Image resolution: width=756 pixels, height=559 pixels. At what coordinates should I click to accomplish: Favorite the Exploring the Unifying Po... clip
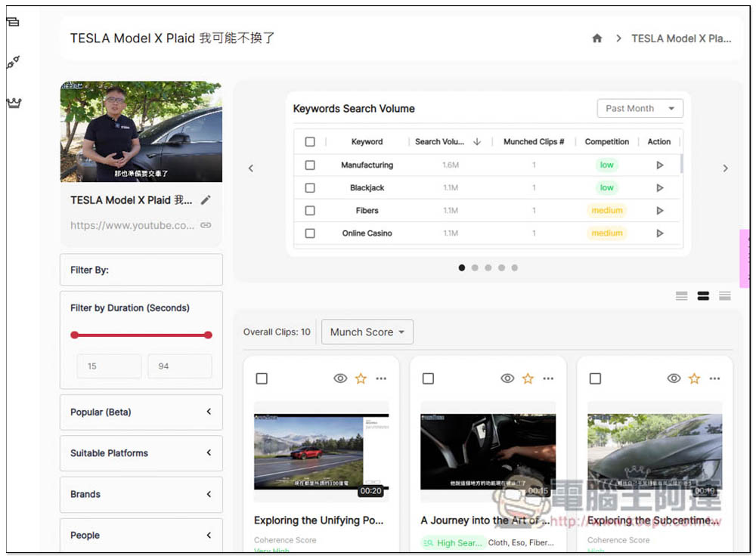click(361, 378)
